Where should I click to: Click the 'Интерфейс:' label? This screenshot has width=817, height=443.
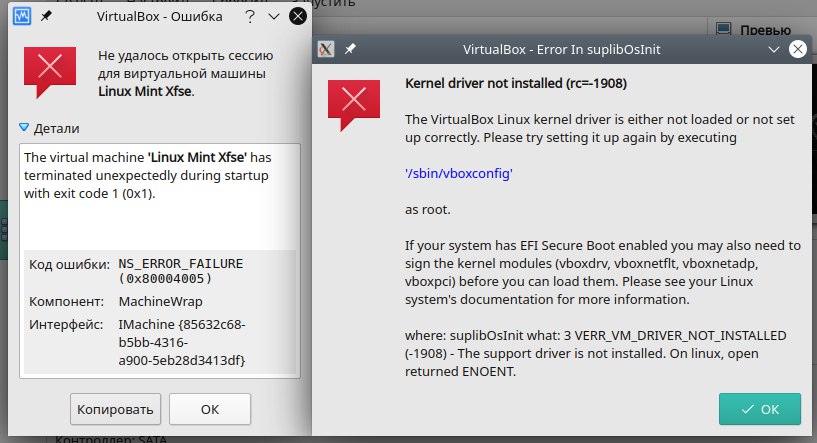point(66,324)
